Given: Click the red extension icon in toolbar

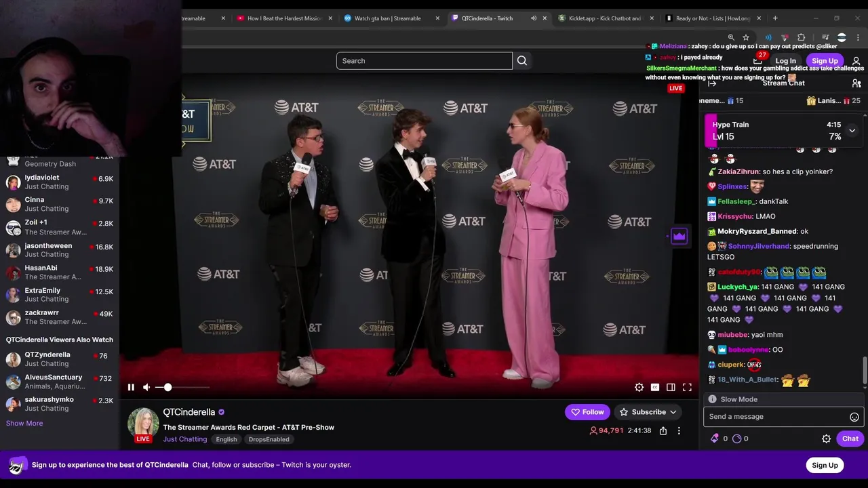Looking at the screenshot, I should pos(785,37).
